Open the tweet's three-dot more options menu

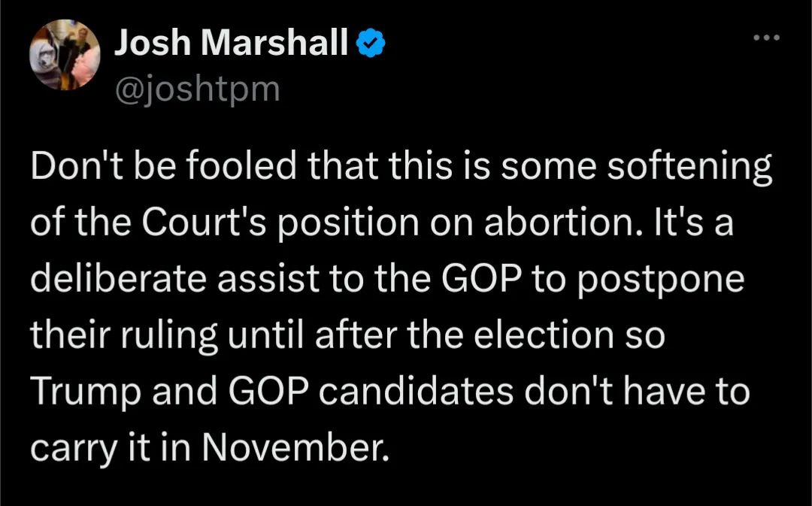point(768,38)
